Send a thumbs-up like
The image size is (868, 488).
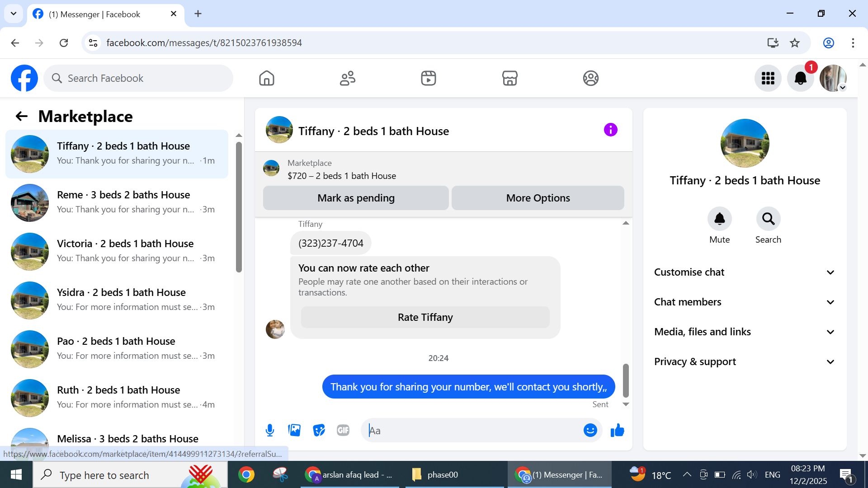[x=617, y=430]
